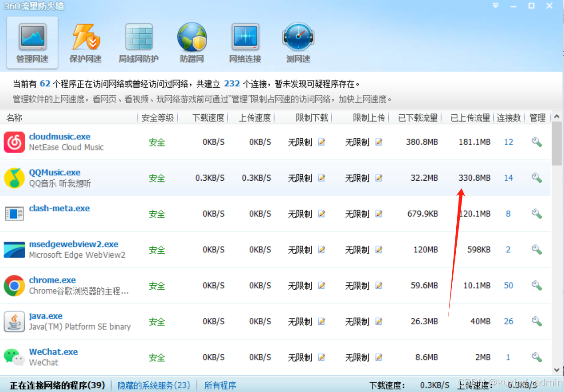Edit upload limit for cloudmusic.exe
The image size is (564, 392).
pyautogui.click(x=379, y=142)
